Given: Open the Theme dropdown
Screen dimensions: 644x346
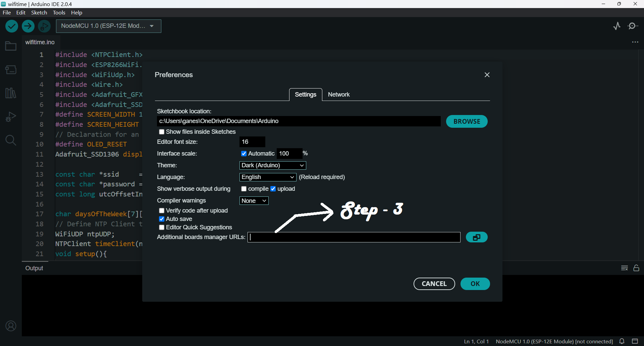Looking at the screenshot, I should [272, 165].
